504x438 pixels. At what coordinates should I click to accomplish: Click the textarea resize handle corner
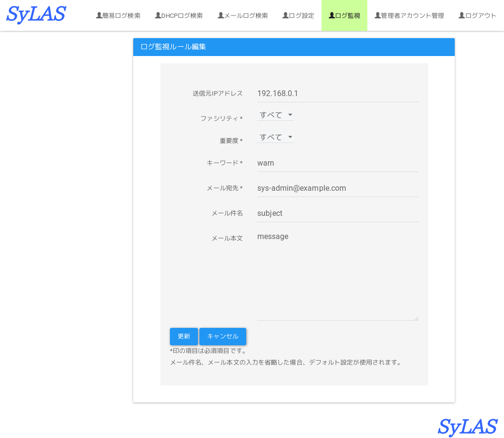pos(416,318)
